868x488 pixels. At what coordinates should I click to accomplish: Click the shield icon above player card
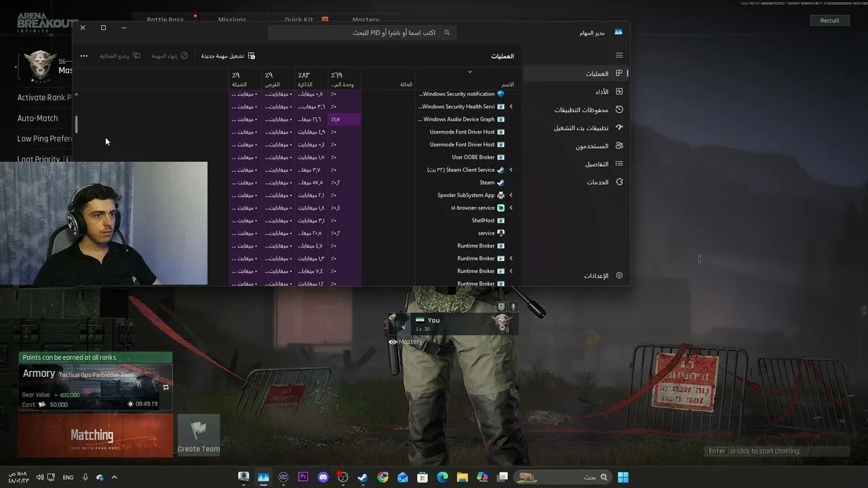(501, 307)
